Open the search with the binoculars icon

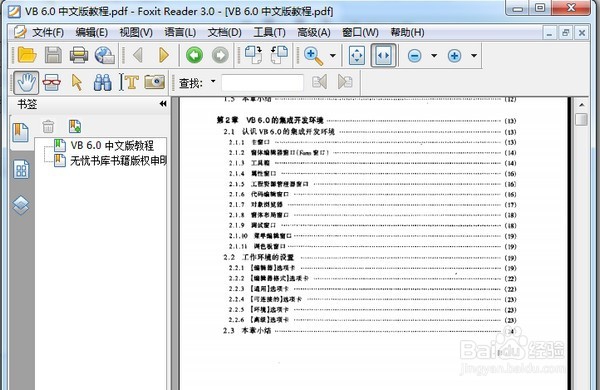(103, 82)
